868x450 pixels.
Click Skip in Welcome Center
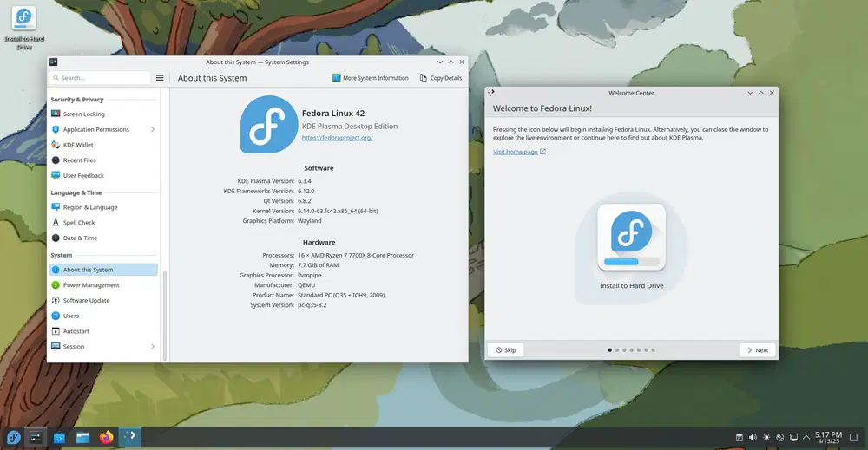(x=505, y=350)
